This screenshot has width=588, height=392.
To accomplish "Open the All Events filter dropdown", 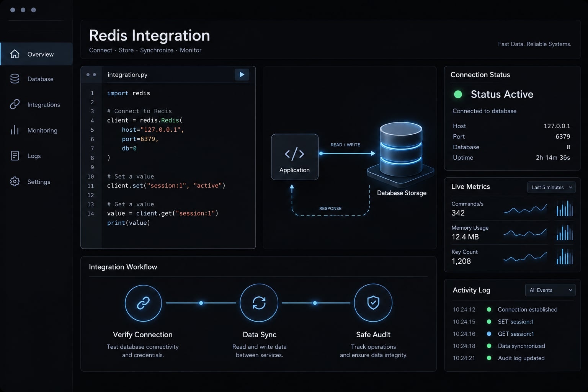I will (x=550, y=290).
